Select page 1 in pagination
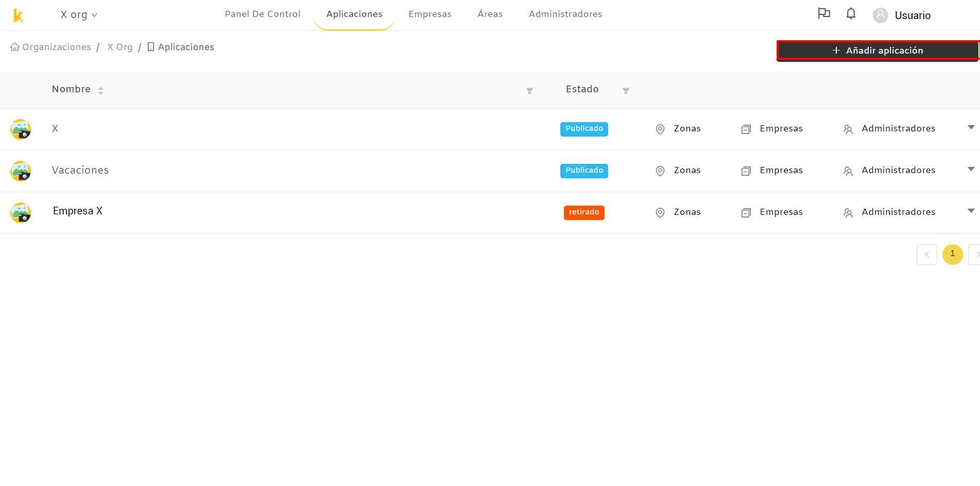This screenshot has width=980, height=486. point(953,255)
